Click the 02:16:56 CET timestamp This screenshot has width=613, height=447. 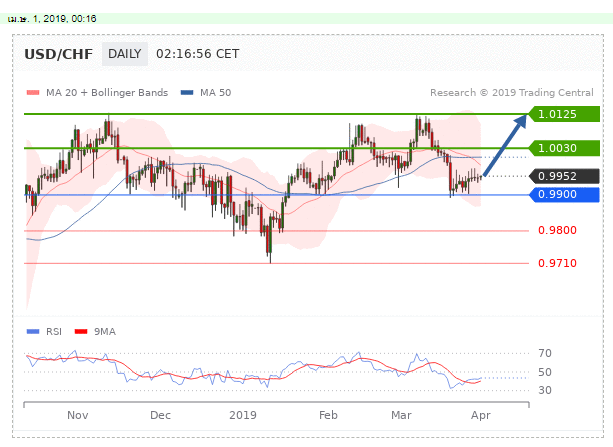[197, 54]
